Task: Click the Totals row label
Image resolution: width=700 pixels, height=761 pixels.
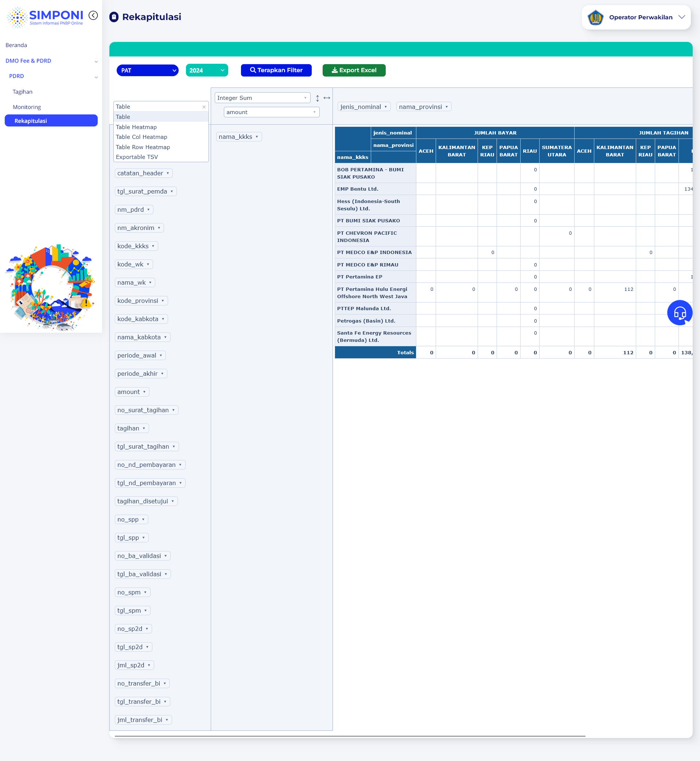Action: 376,352
